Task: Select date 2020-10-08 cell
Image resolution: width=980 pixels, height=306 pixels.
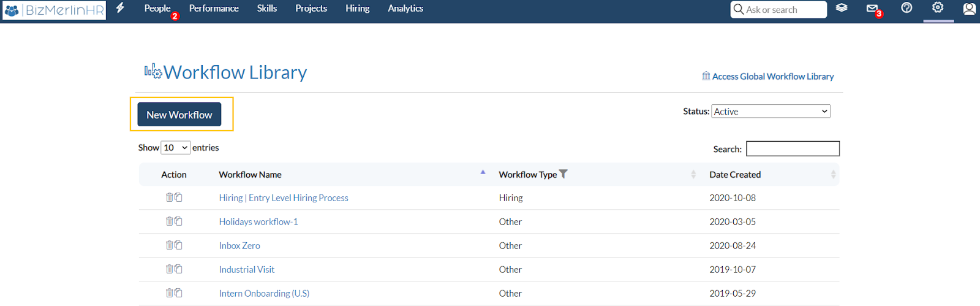Action: [x=733, y=198]
